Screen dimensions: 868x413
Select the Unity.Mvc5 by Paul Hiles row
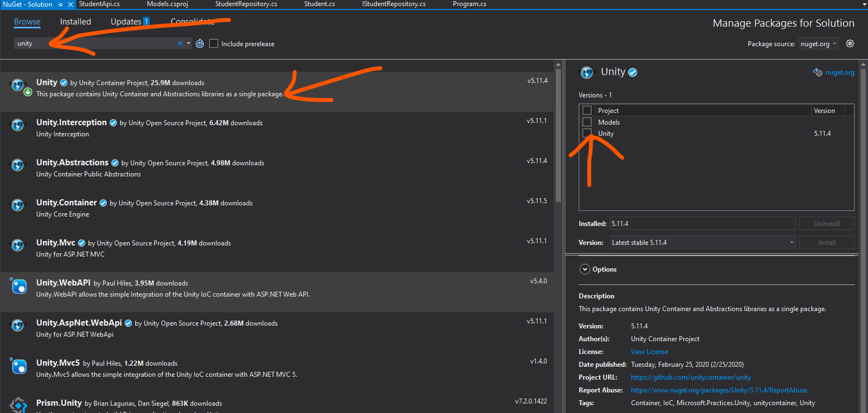click(x=277, y=371)
